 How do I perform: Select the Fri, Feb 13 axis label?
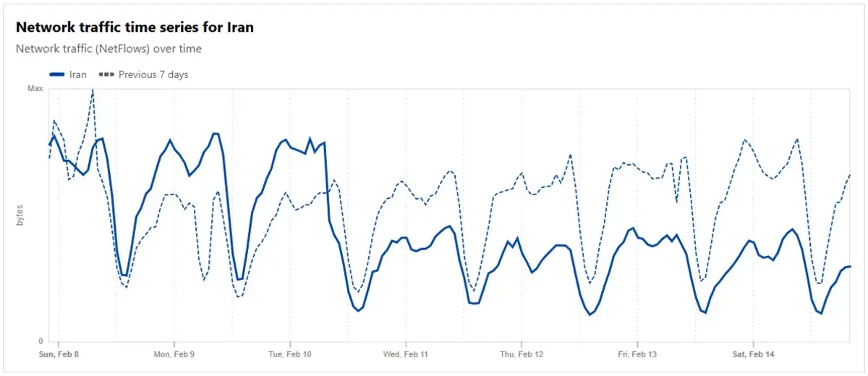[637, 354]
